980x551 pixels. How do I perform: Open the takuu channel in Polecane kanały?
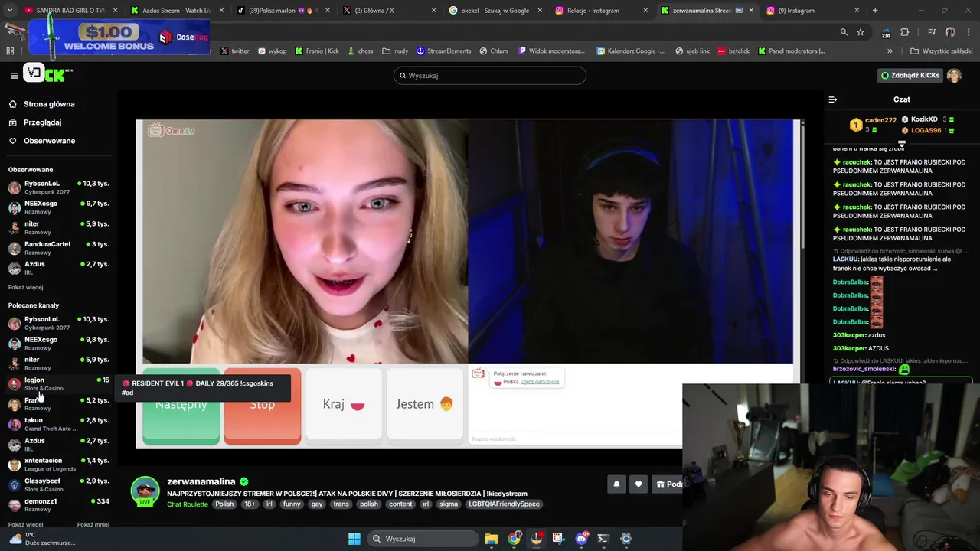[x=58, y=424]
